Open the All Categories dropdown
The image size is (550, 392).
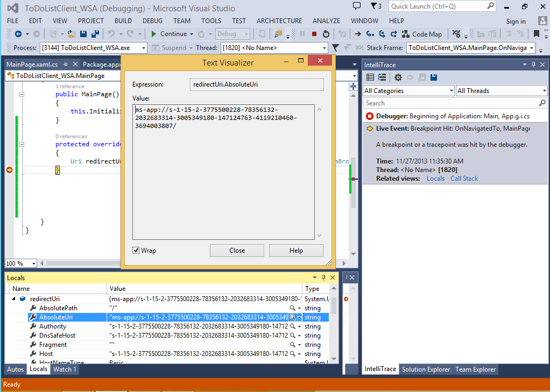point(408,91)
